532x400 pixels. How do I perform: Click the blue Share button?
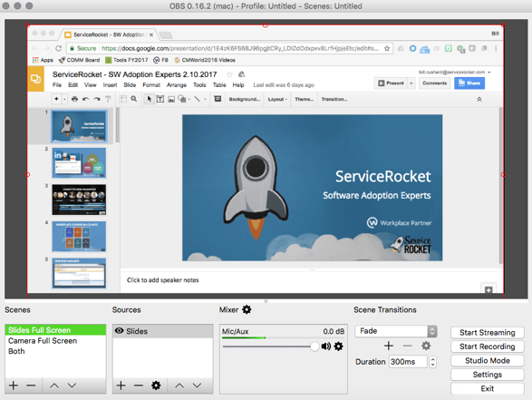click(469, 83)
